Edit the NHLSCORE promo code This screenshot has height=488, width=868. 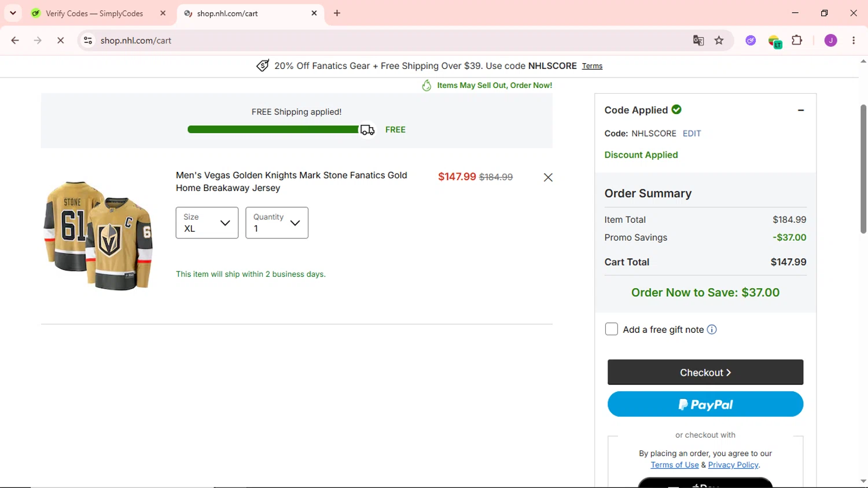[x=692, y=134]
